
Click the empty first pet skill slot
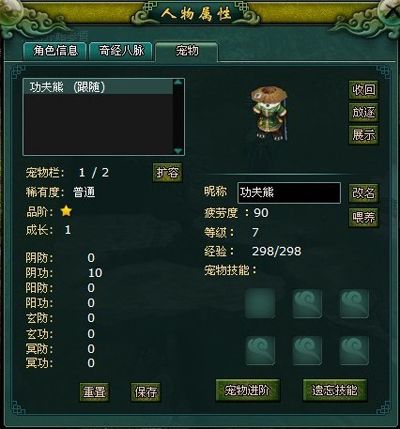point(260,303)
